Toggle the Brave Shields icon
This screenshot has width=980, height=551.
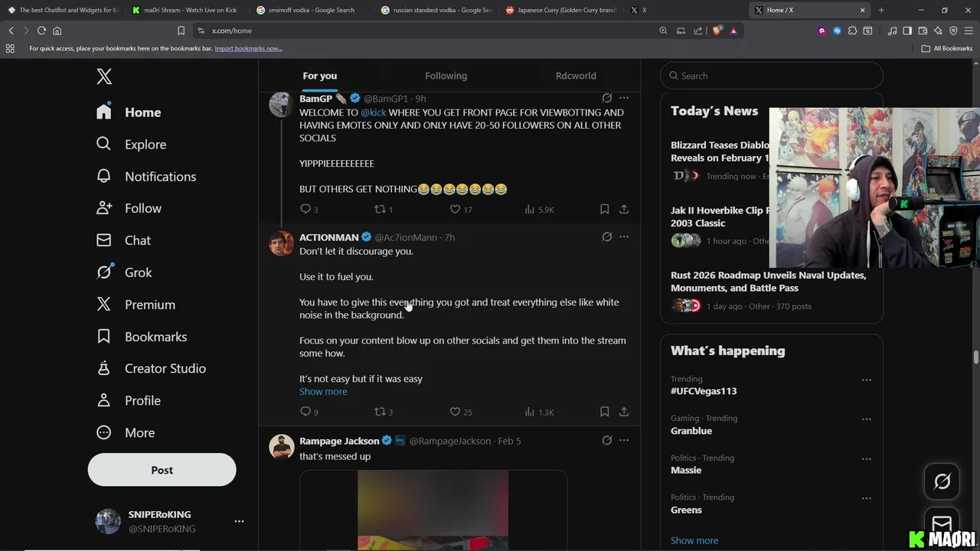(x=717, y=31)
